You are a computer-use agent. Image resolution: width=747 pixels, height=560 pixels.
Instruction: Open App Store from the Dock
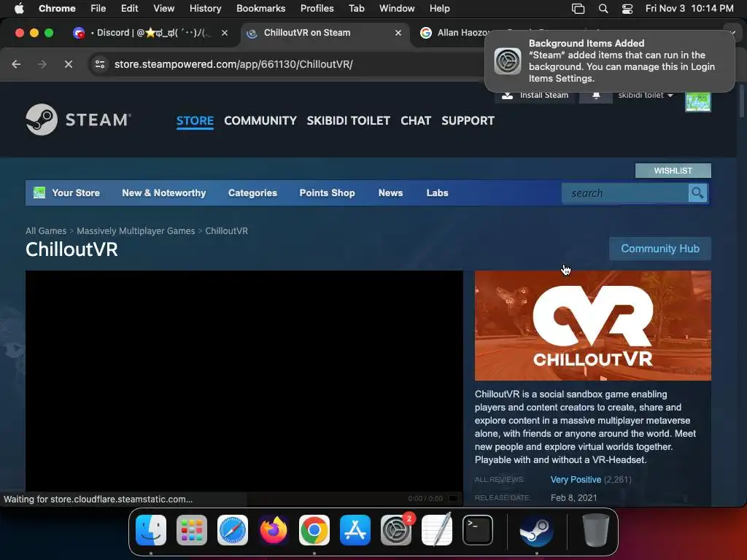click(355, 530)
